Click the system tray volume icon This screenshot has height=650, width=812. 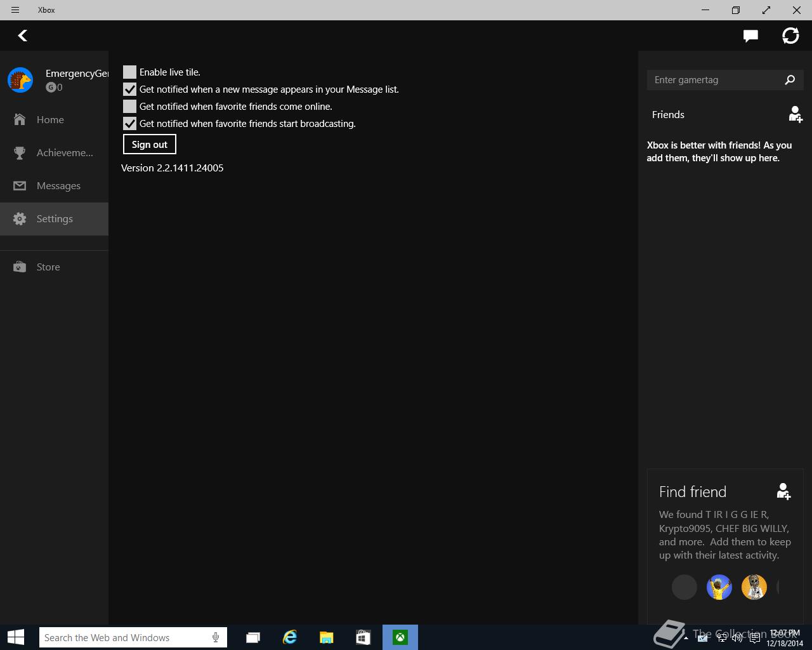click(737, 638)
